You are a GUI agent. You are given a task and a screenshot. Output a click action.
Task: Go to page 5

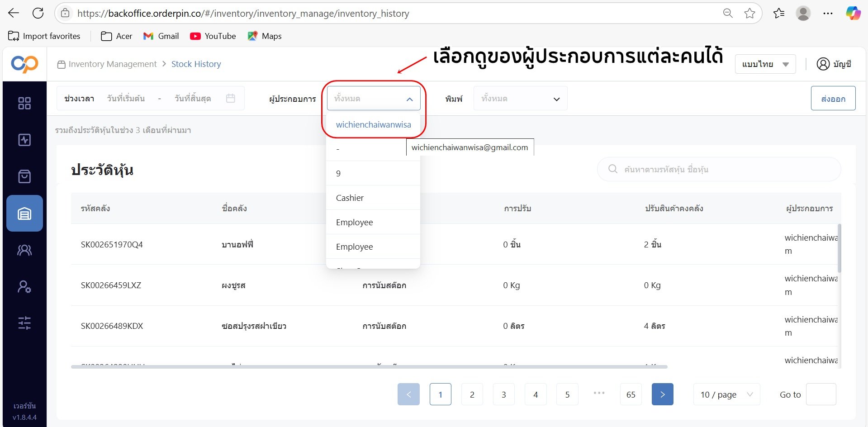click(x=567, y=394)
